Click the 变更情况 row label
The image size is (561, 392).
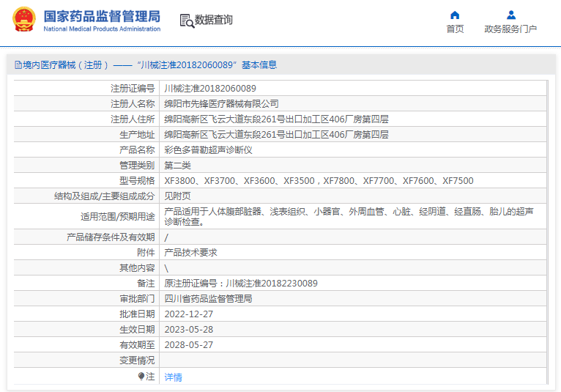click(137, 360)
